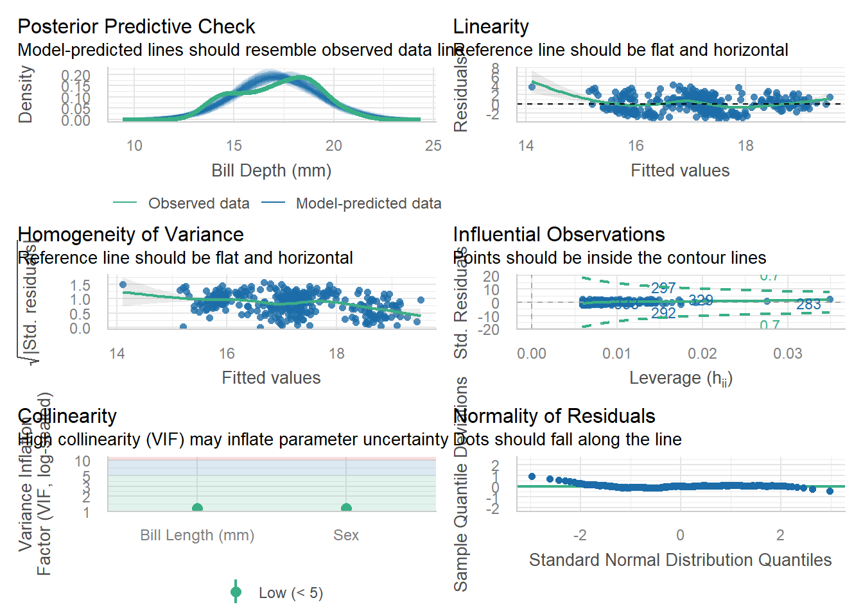Image resolution: width=863 pixels, height=616 pixels.
Task: Click observation label 283
Action: tap(808, 305)
